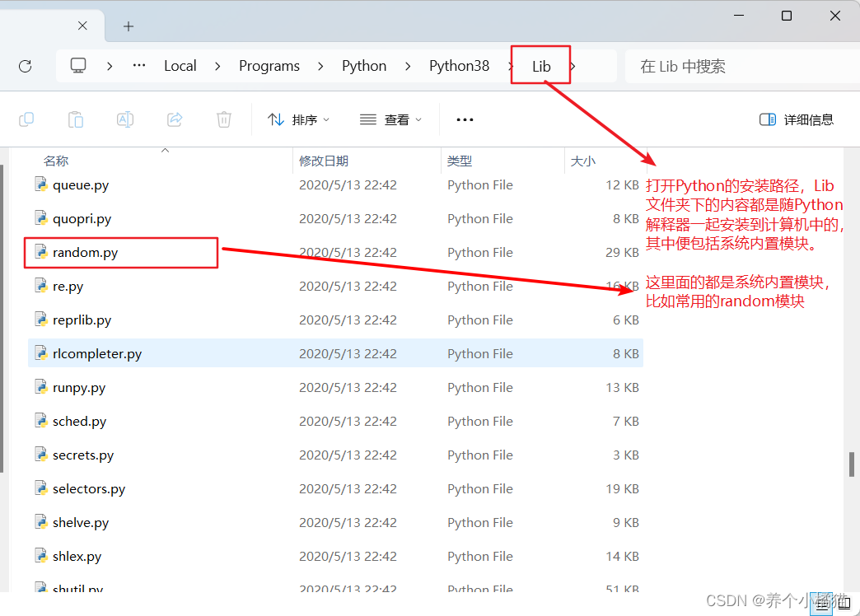Select the runpy.py file icon
The width and height of the screenshot is (860, 616).
click(x=41, y=387)
